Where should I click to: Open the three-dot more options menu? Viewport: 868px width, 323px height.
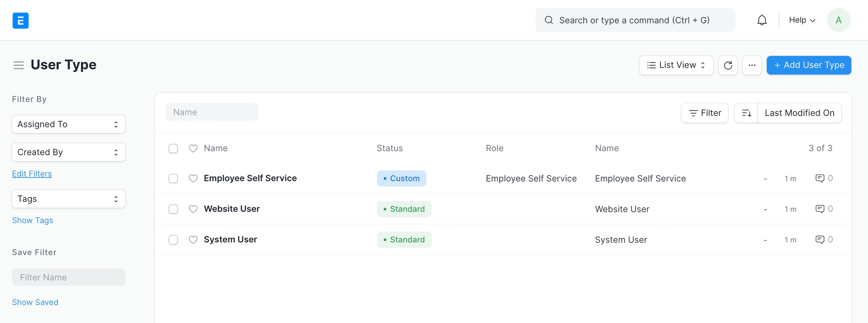752,65
